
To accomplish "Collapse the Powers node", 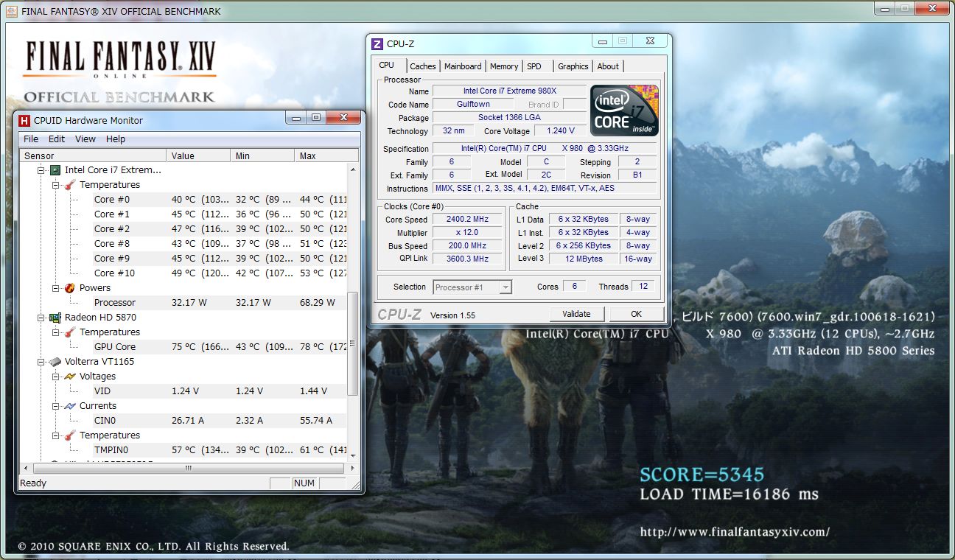I will click(x=56, y=288).
